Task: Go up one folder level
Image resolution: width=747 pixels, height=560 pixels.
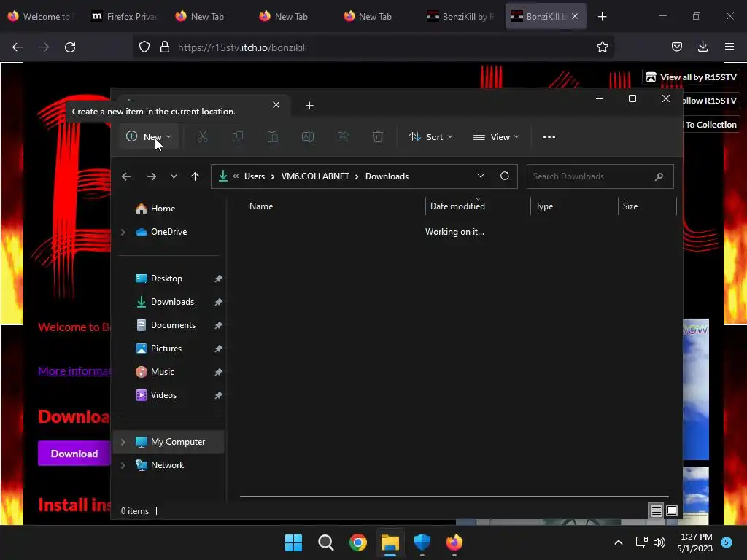Action: coord(195,176)
